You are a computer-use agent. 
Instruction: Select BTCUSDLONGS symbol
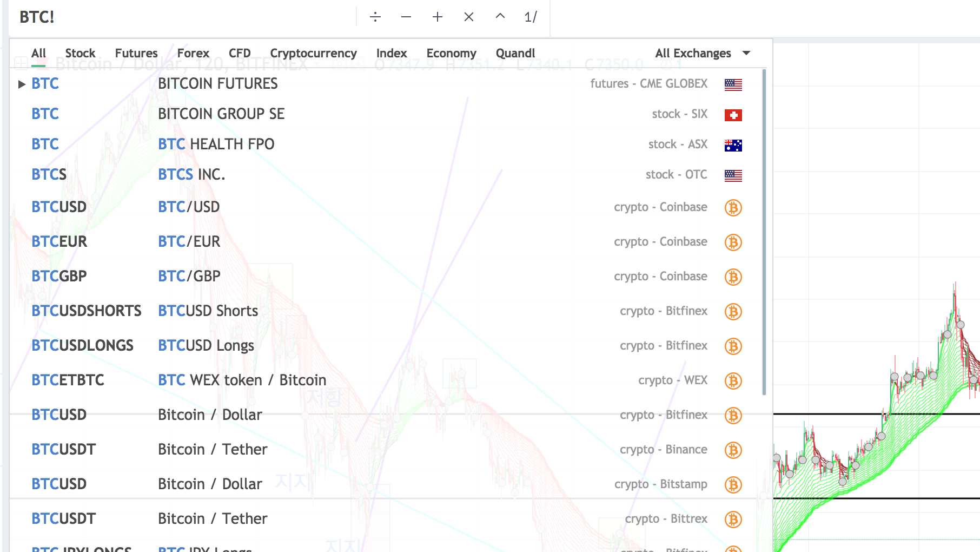[x=82, y=345]
